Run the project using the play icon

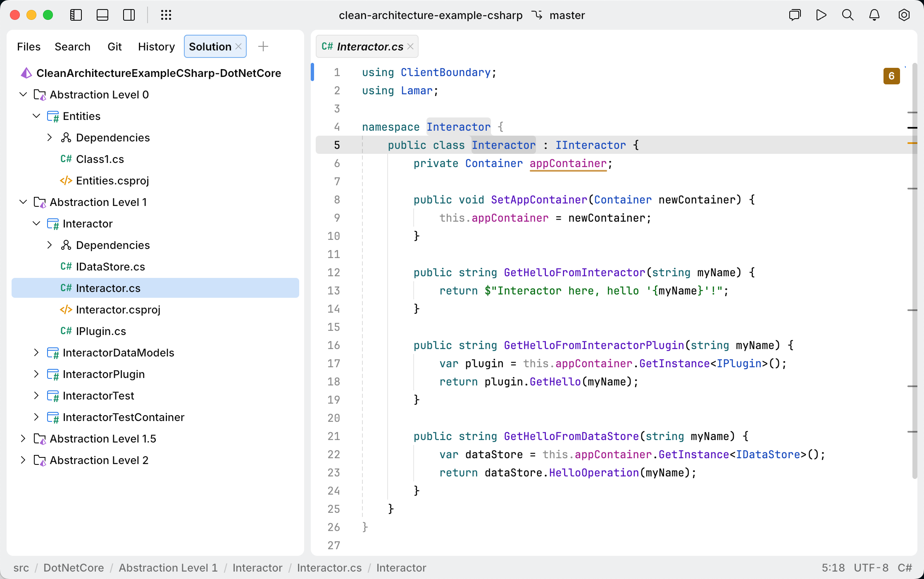pyautogui.click(x=821, y=15)
